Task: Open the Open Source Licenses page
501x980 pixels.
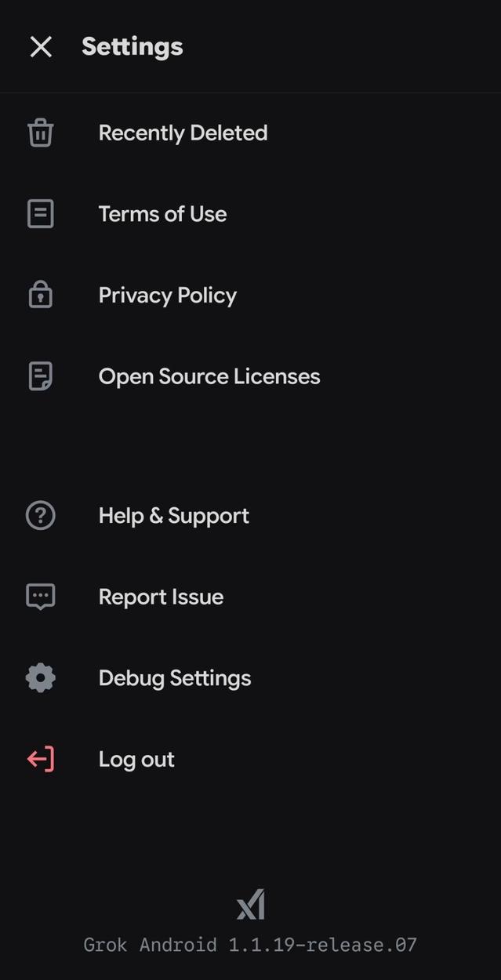Action: (x=209, y=376)
